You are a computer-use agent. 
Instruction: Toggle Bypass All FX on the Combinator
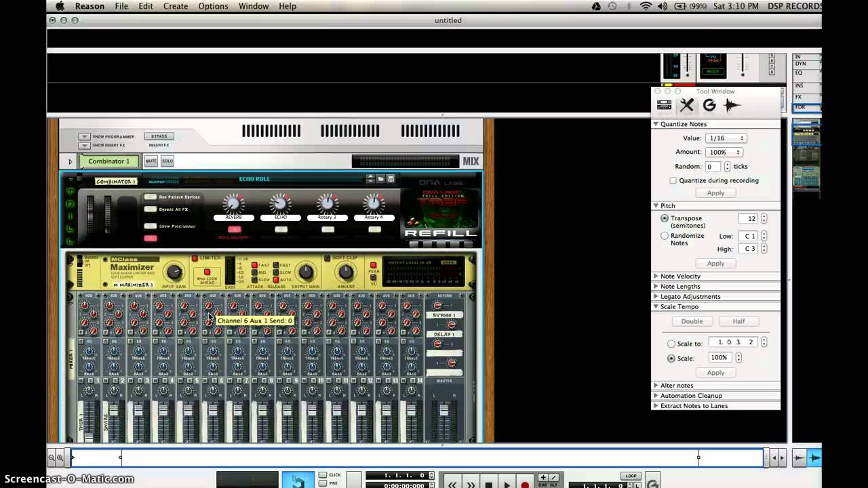[150, 209]
